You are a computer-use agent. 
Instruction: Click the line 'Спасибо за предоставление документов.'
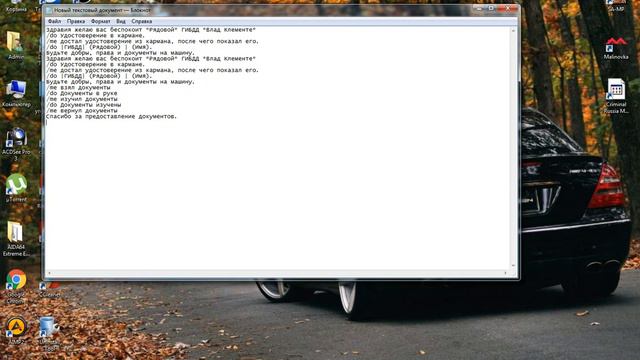(x=111, y=116)
